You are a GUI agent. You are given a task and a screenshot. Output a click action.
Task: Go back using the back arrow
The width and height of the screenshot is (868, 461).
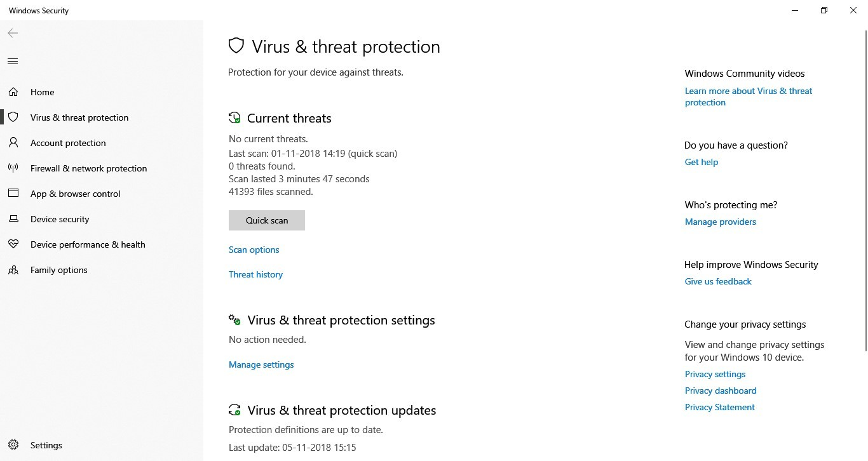coord(13,33)
